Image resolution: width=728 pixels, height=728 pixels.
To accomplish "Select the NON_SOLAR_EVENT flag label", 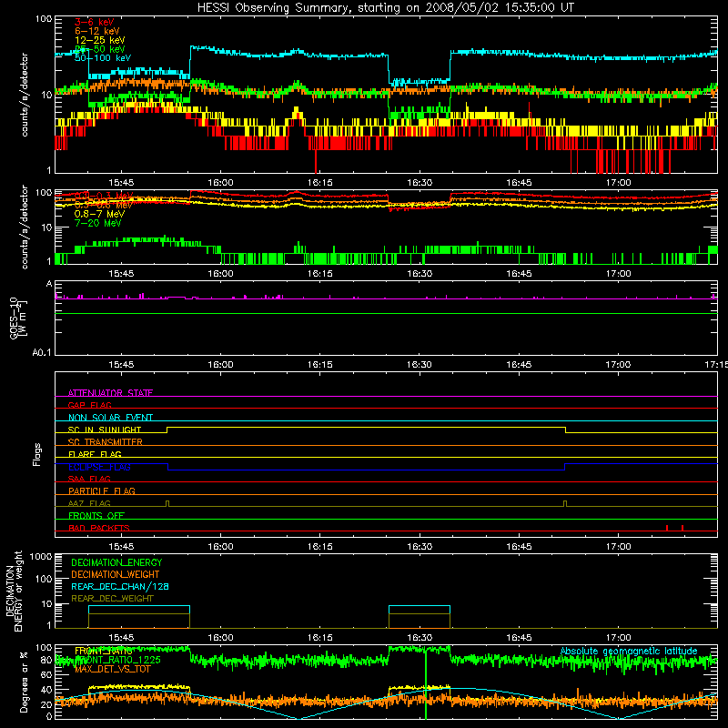I will pyautogui.click(x=110, y=418).
